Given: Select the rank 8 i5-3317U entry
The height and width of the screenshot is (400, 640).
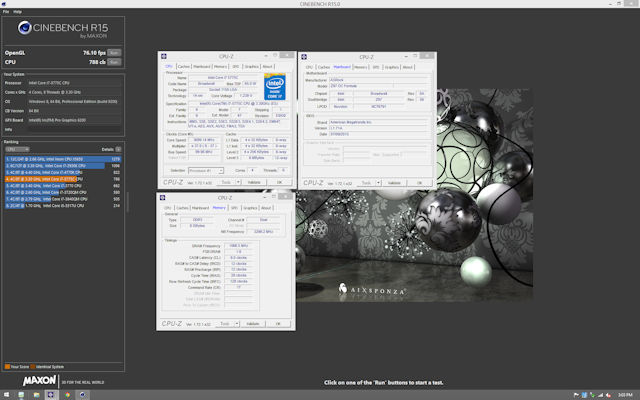Looking at the screenshot, I should point(63,206).
